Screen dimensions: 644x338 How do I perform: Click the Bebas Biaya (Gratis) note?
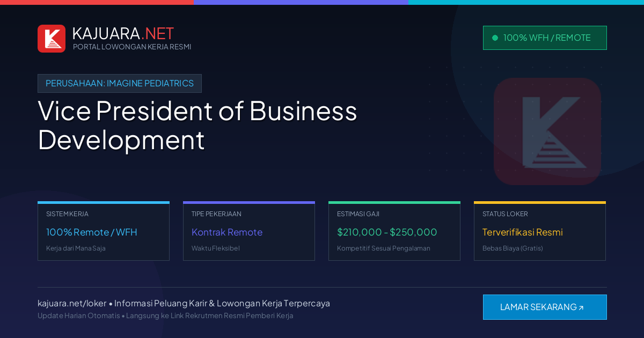tap(513, 248)
